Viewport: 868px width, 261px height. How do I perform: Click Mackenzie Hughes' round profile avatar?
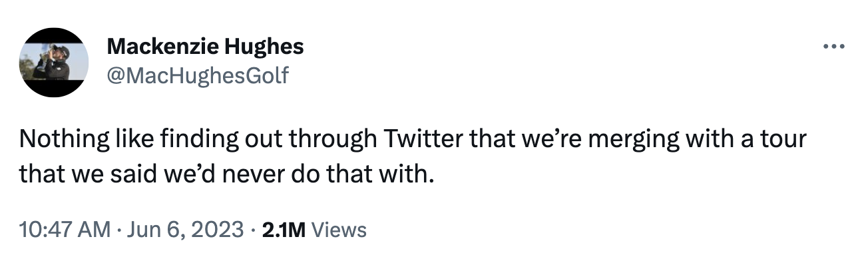[54, 63]
